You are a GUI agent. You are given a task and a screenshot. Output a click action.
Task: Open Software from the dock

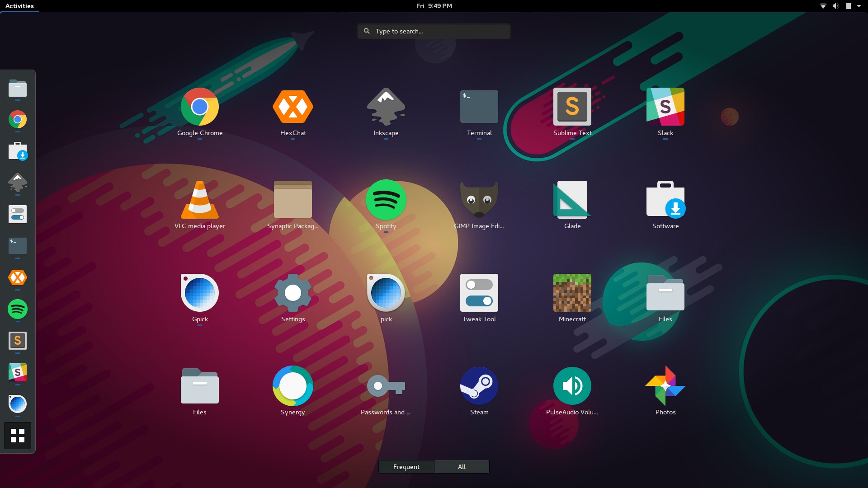[x=18, y=151]
